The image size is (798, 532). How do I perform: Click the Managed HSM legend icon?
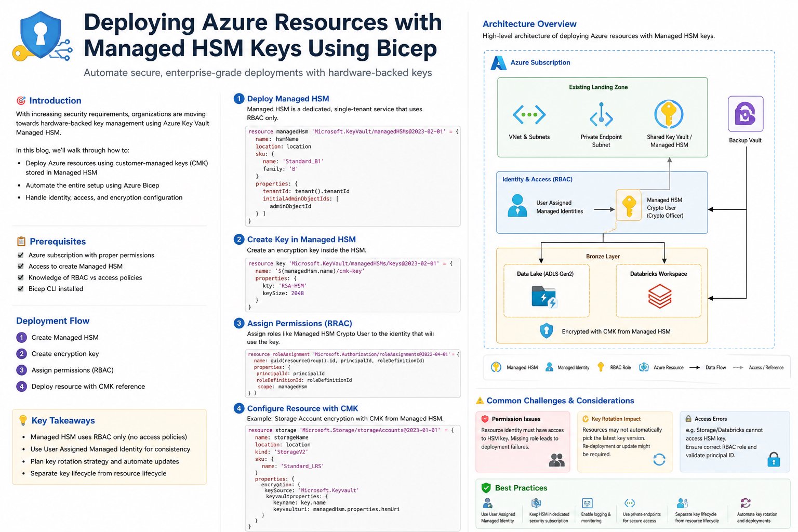click(496, 367)
